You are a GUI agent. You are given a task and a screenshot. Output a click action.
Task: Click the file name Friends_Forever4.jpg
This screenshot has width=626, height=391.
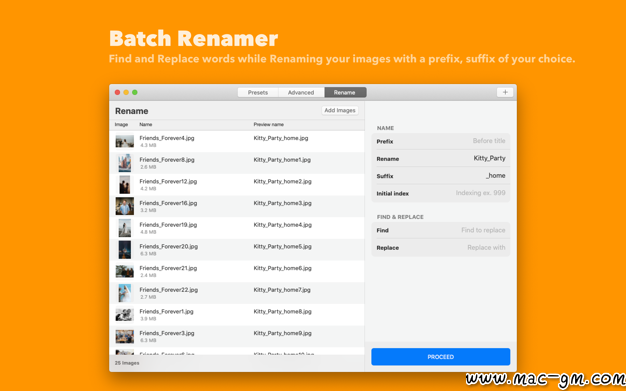167,138
